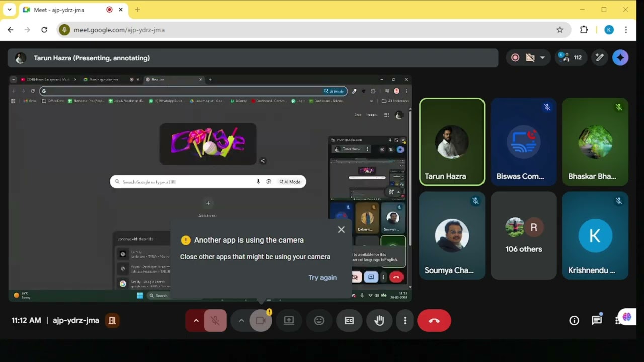Image resolution: width=644 pixels, height=362 pixels.
Task: Click Windows Start button in shared taskbar
Action: [140, 295]
